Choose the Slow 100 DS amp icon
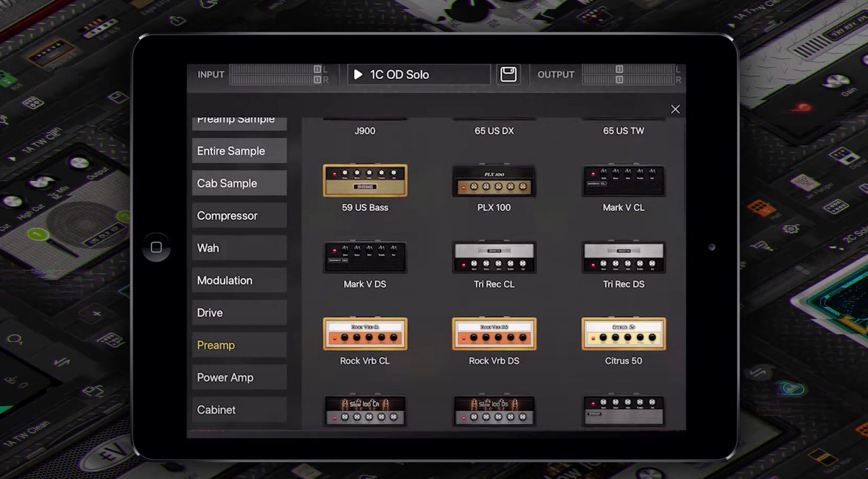The height and width of the screenshot is (479, 868). (494, 410)
